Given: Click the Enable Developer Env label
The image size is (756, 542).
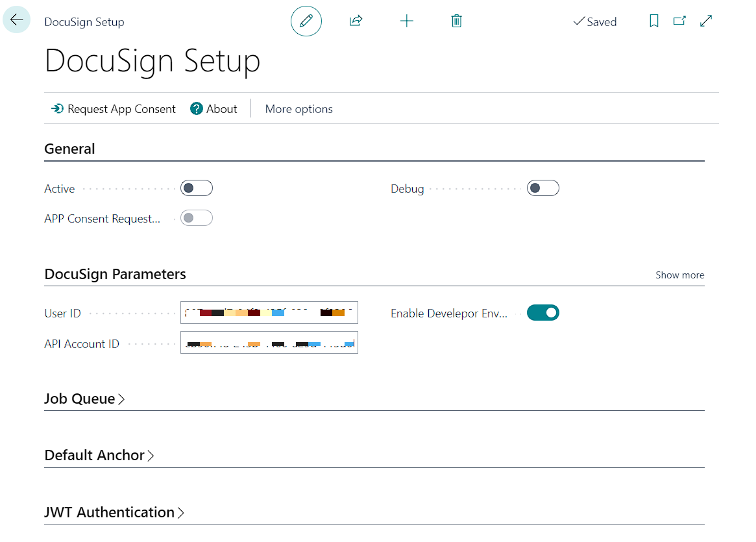Looking at the screenshot, I should (449, 314).
